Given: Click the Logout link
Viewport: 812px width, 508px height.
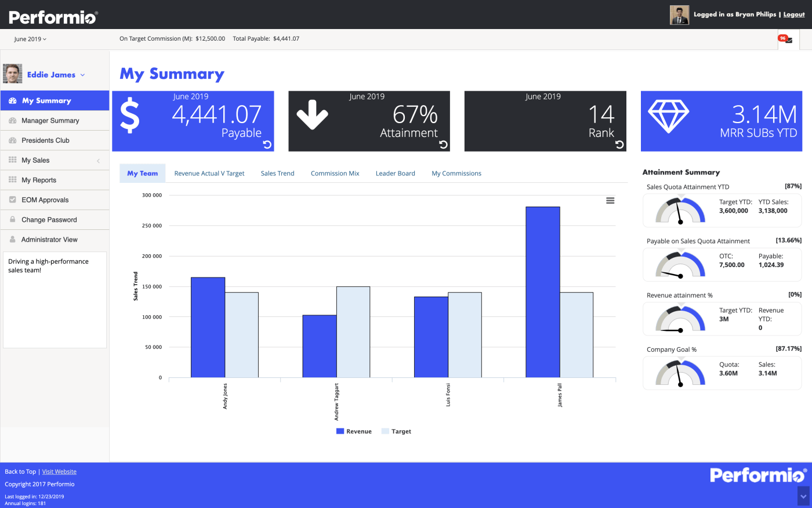Looking at the screenshot, I should click(793, 14).
